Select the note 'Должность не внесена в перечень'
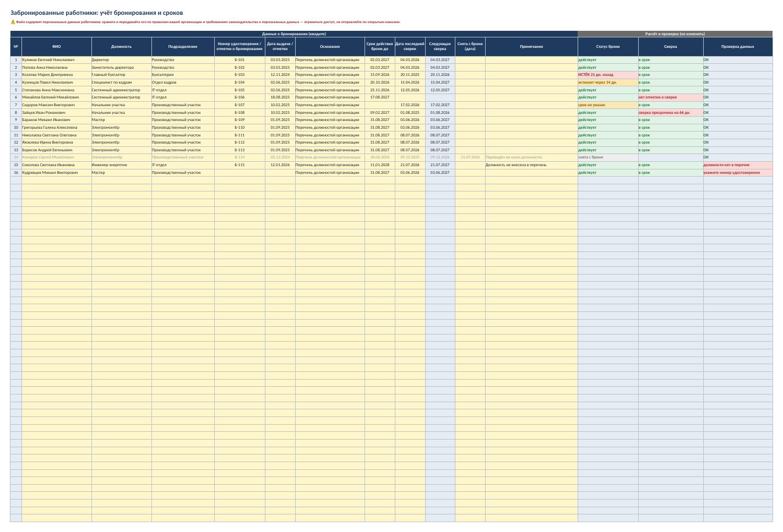Screen dimensions: 783x532 click(531, 165)
